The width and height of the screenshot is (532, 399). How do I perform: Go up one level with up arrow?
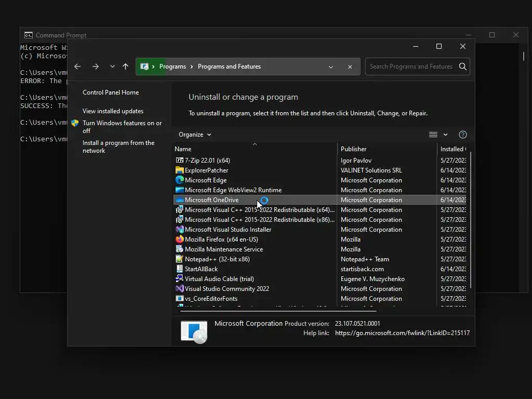tap(126, 66)
